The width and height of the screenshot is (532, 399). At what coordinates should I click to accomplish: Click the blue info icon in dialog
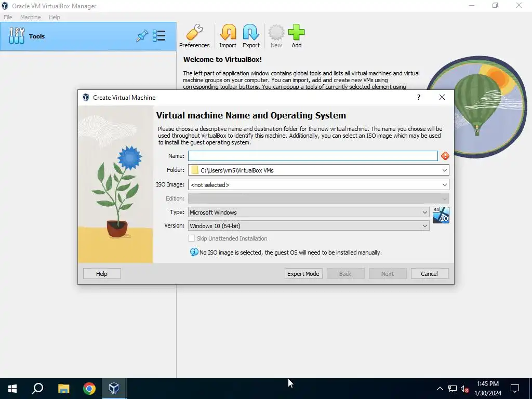pyautogui.click(x=194, y=252)
